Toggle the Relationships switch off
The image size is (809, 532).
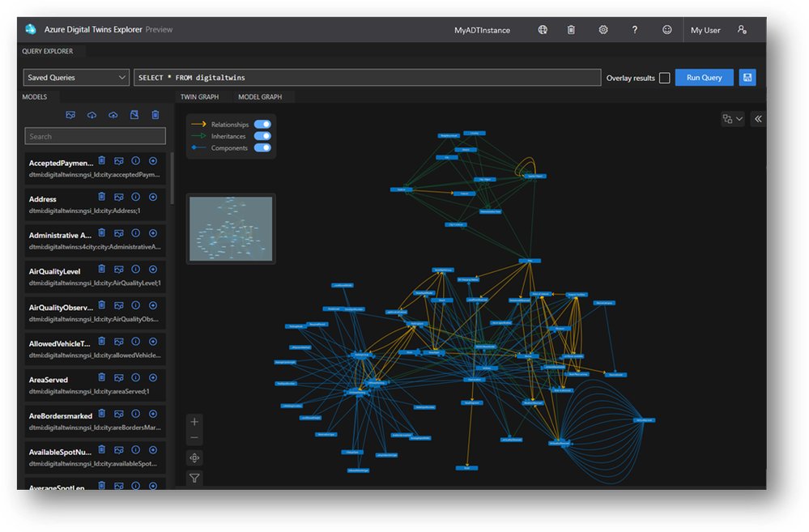pyautogui.click(x=262, y=125)
